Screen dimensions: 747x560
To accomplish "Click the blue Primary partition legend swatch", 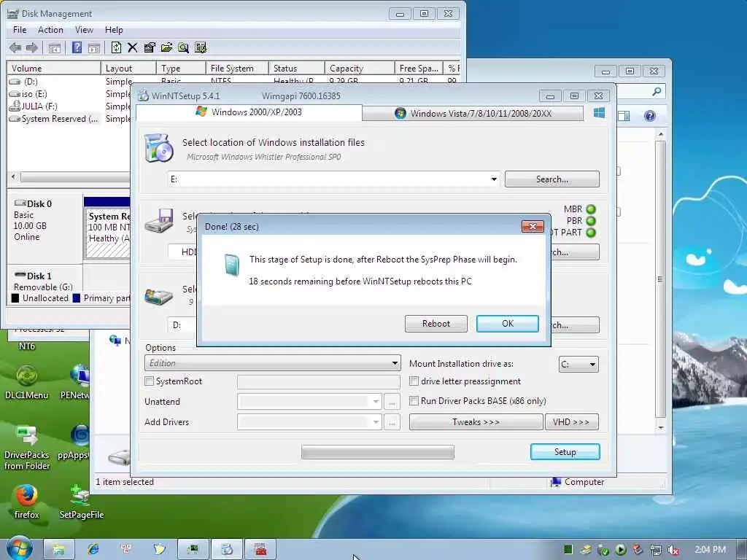I will [x=76, y=298].
